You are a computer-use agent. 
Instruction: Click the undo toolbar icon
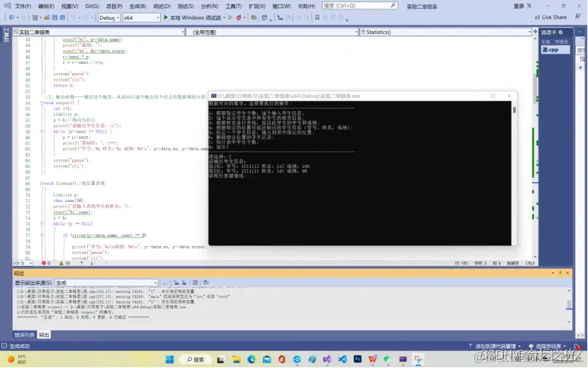[x=74, y=18]
